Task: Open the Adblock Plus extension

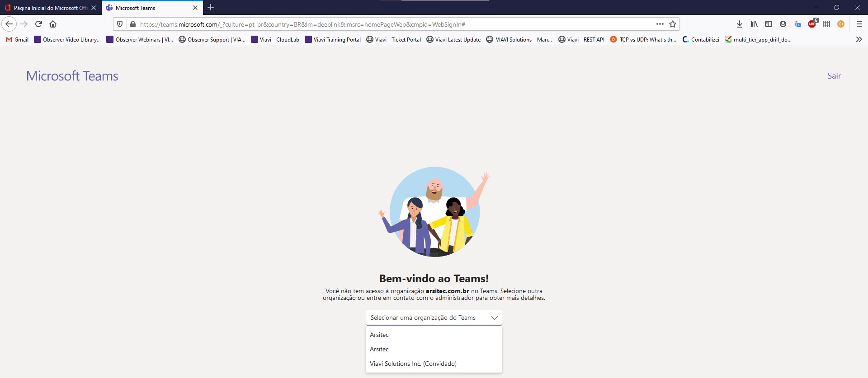Action: coord(812,23)
